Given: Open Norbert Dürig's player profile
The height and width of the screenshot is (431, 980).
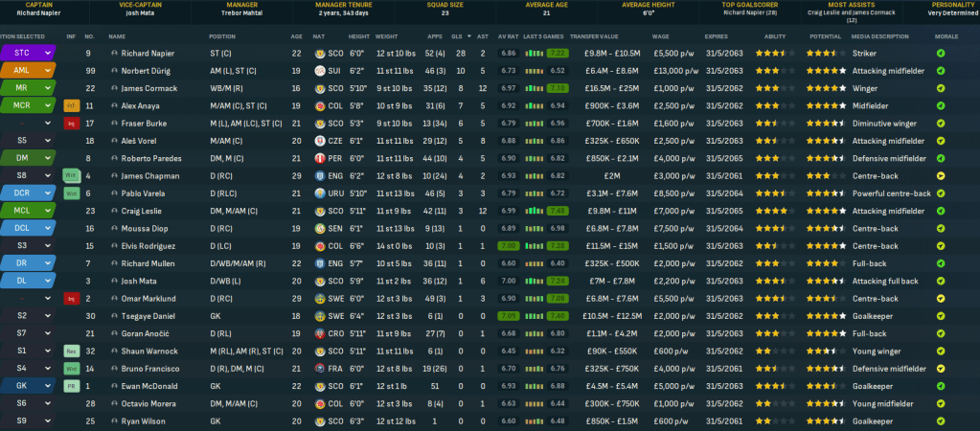Looking at the screenshot, I should [x=145, y=70].
